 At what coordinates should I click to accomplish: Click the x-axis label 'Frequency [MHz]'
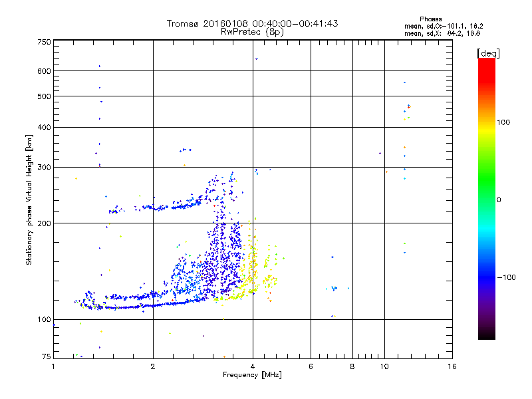252,375
